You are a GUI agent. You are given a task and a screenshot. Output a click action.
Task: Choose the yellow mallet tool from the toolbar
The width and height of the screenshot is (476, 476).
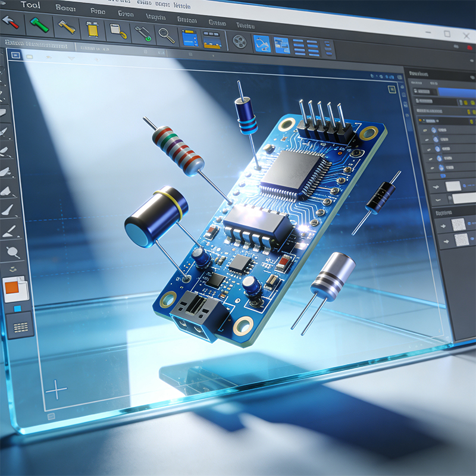tap(65, 28)
